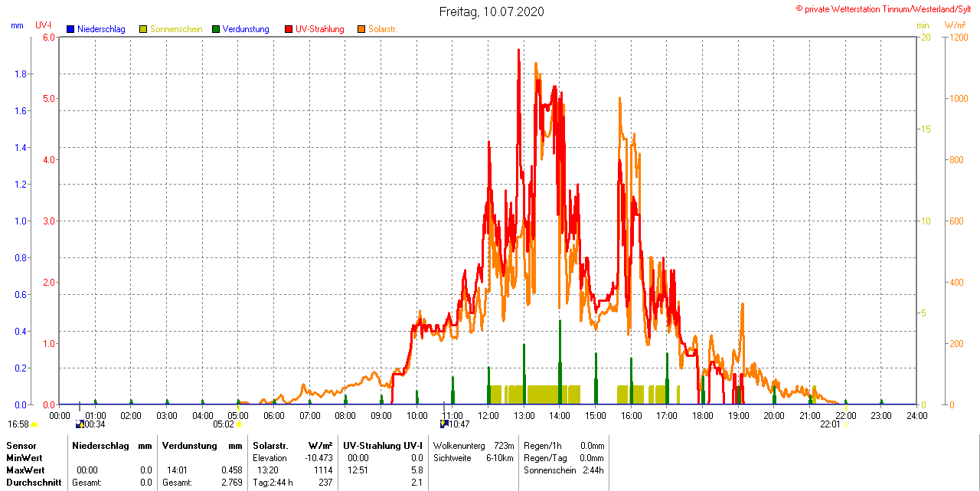Click the Verdunstung table column header

coord(191,445)
